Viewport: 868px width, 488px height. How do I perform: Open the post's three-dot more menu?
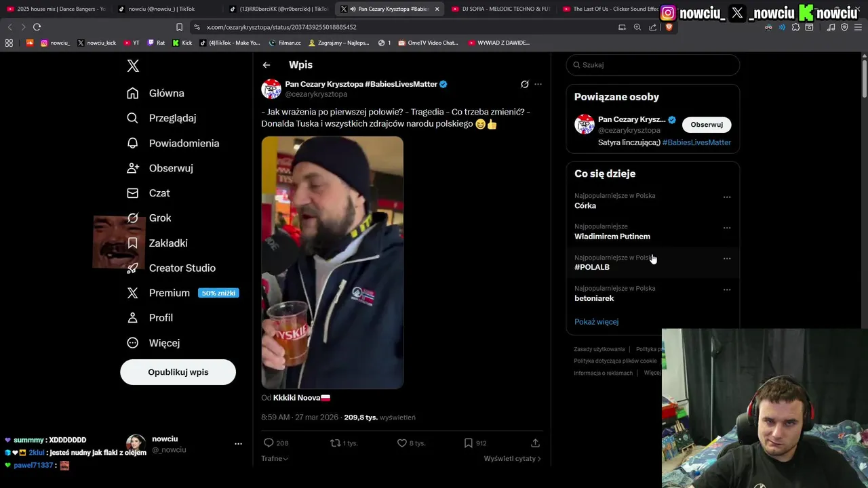[x=538, y=84]
